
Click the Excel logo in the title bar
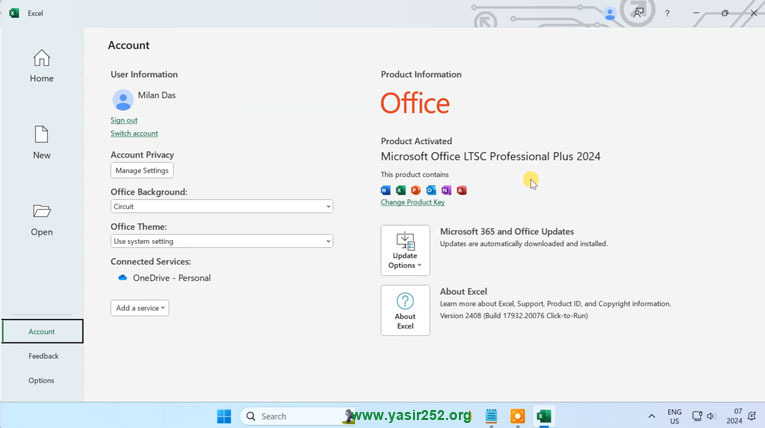pos(14,13)
